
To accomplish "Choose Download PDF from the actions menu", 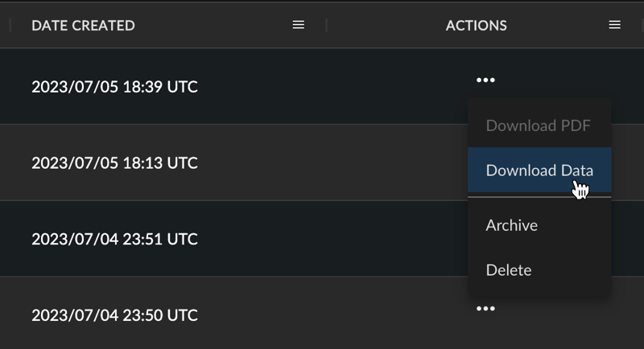I will (x=539, y=125).
